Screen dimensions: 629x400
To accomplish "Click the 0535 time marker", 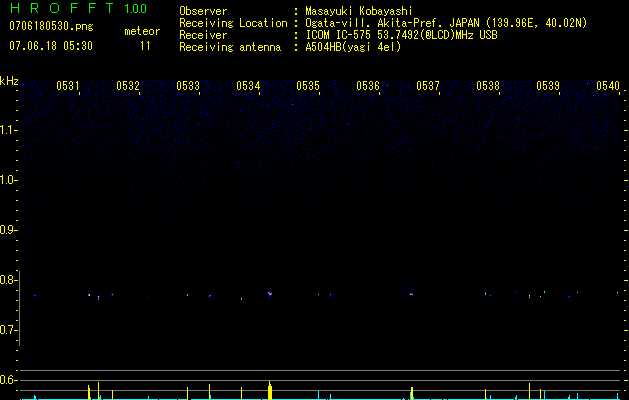I will point(308,86).
